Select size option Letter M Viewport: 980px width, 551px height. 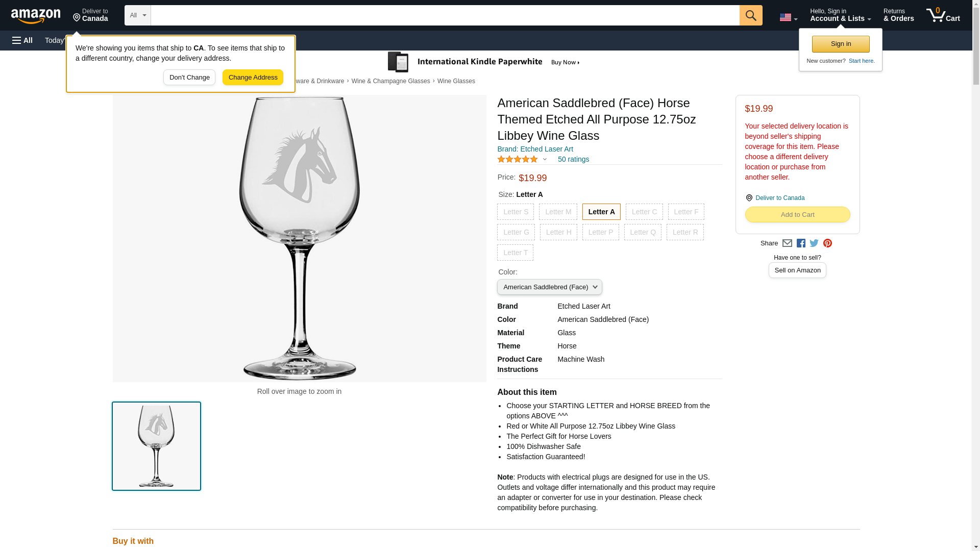(558, 212)
